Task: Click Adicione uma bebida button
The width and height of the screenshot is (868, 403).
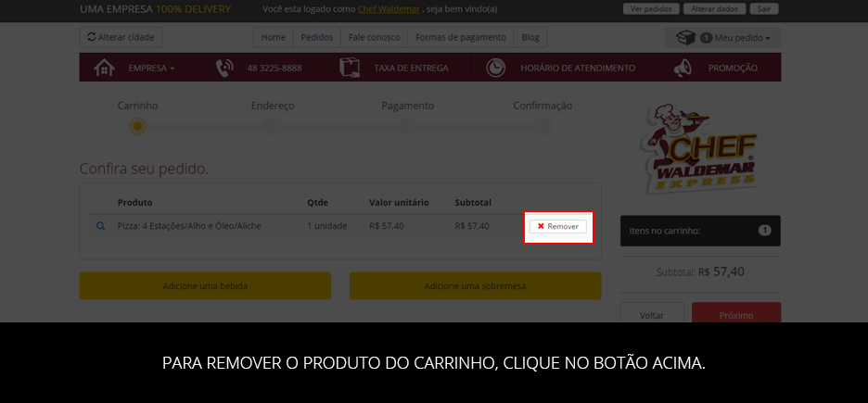Action: (205, 285)
